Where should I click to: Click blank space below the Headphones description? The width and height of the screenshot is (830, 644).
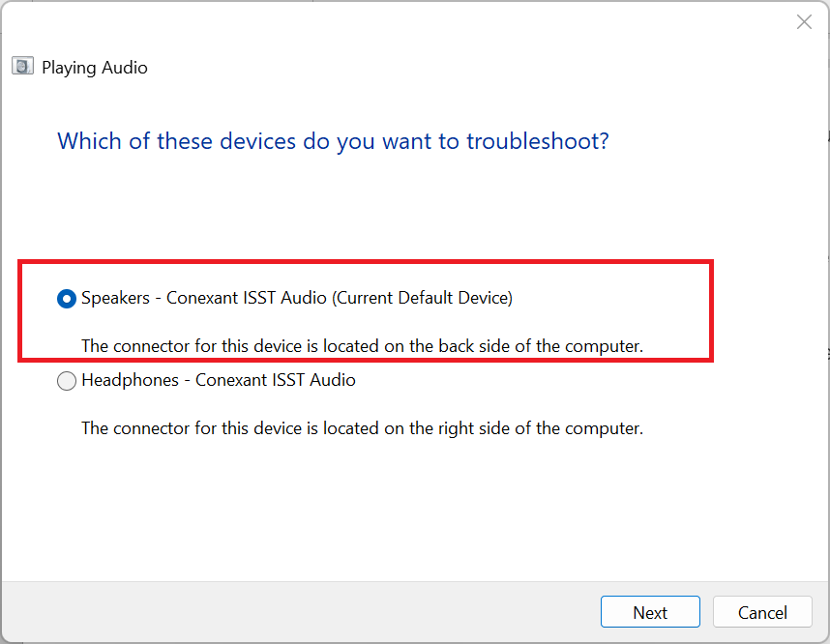[387, 503]
